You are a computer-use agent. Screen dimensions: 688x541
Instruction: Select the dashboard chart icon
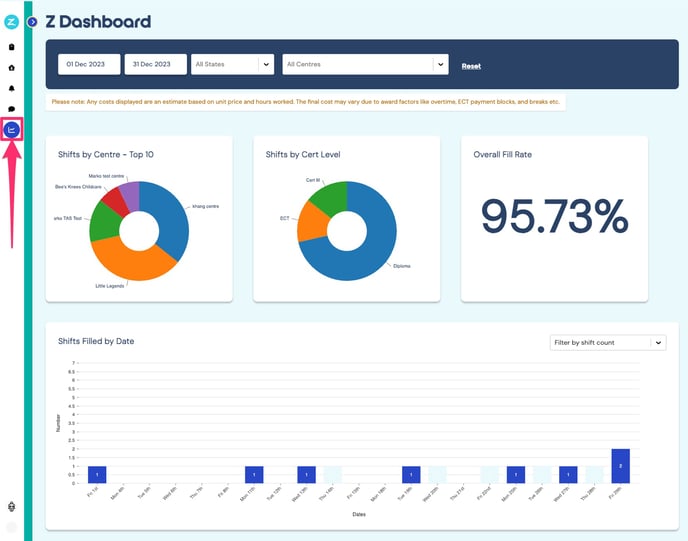[12, 129]
